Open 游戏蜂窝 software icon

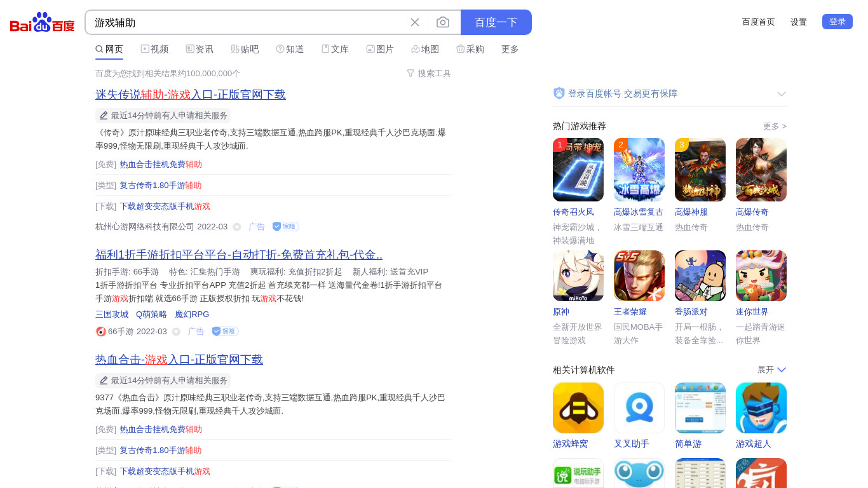click(578, 408)
